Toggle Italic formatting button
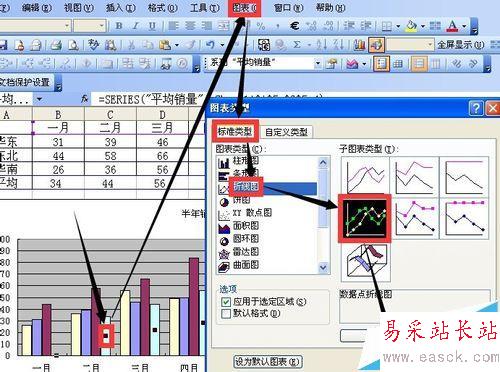 point(135,26)
